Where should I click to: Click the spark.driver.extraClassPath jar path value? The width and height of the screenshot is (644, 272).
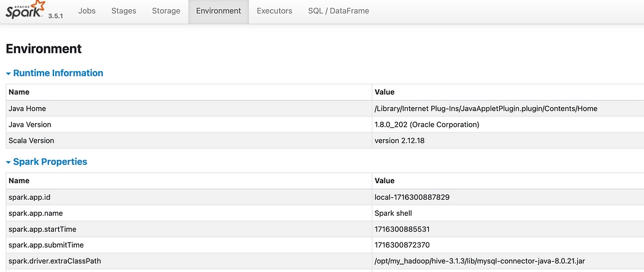coord(488,261)
